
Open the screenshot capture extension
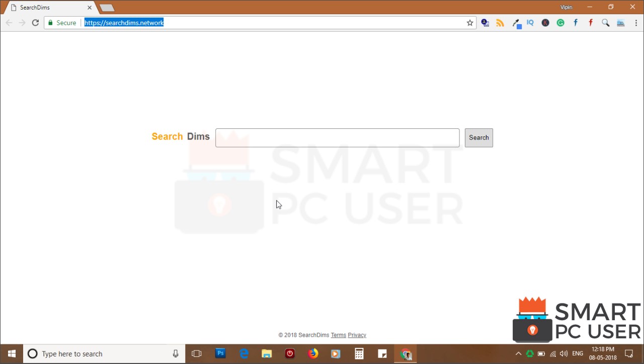click(x=621, y=23)
